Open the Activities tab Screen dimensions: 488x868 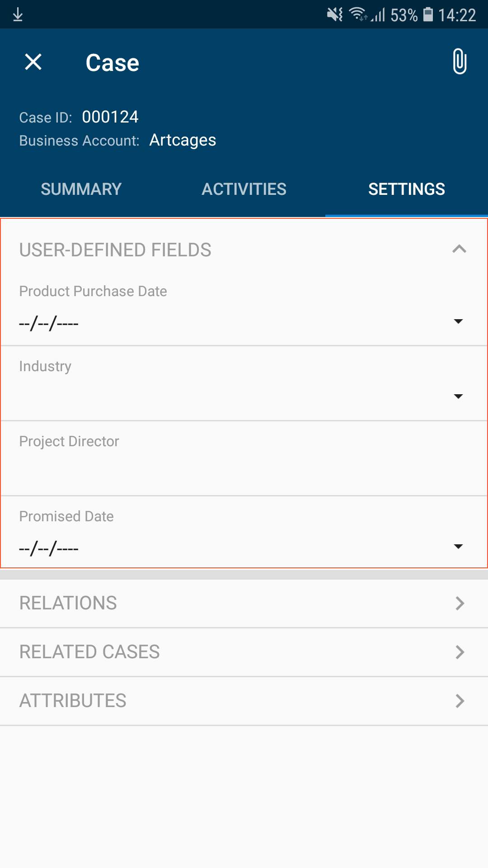coord(244,189)
